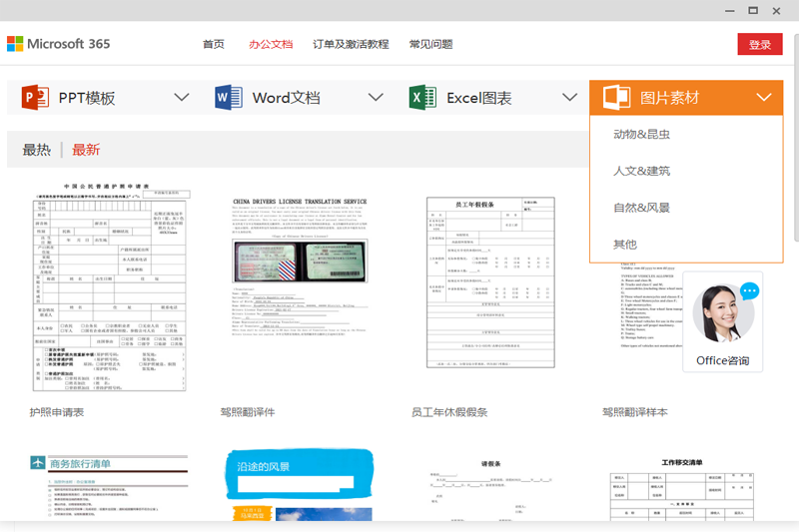
Task: Select 人文&建筑 from the dropdown menu
Action: pyautogui.click(x=641, y=172)
